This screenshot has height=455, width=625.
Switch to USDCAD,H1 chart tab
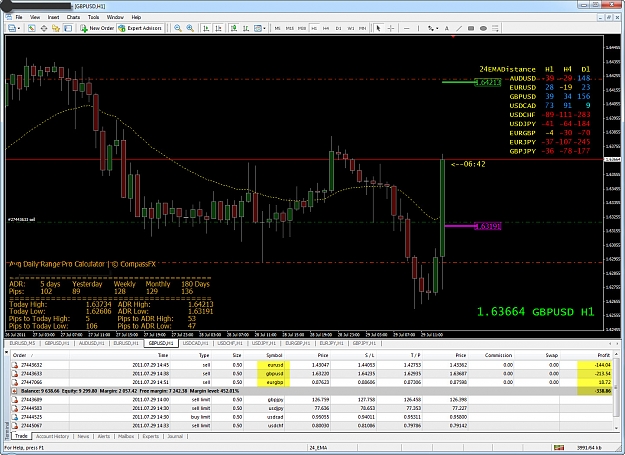point(195,343)
